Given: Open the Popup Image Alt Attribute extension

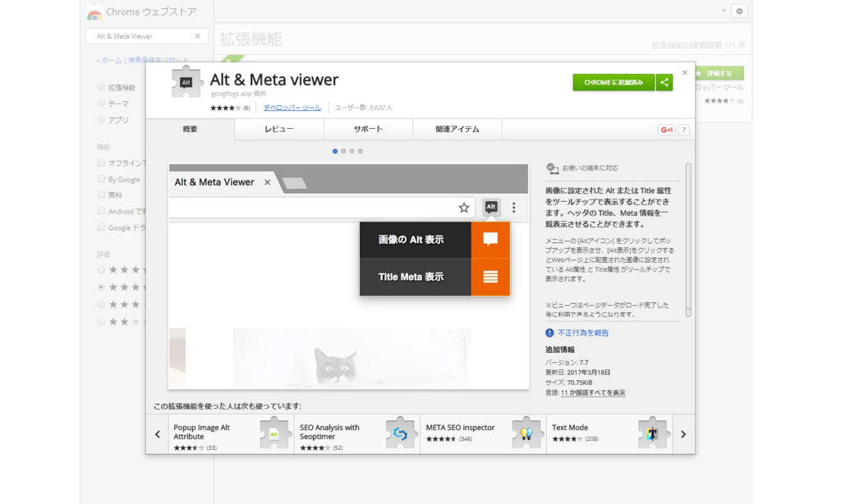Looking at the screenshot, I should 231,434.
